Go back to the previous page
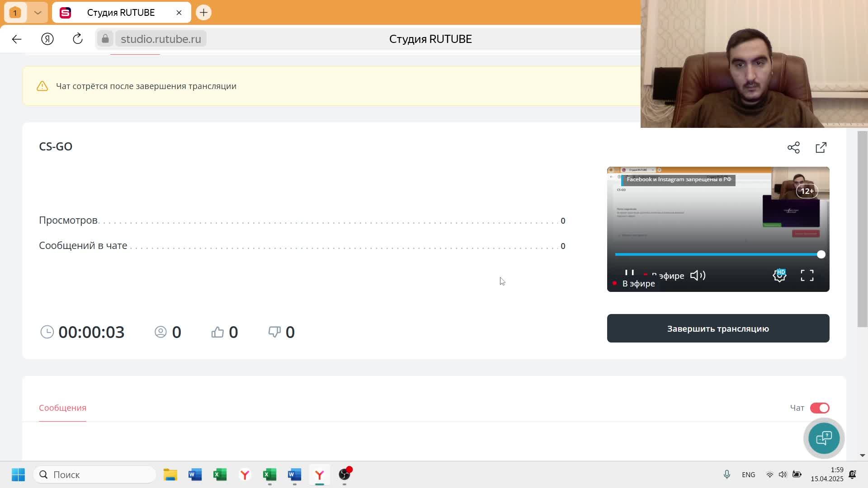Screen dimensions: 868x488 [17, 39]
